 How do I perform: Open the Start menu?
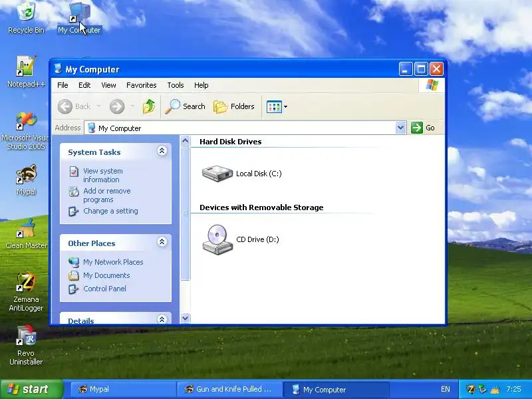pos(32,389)
